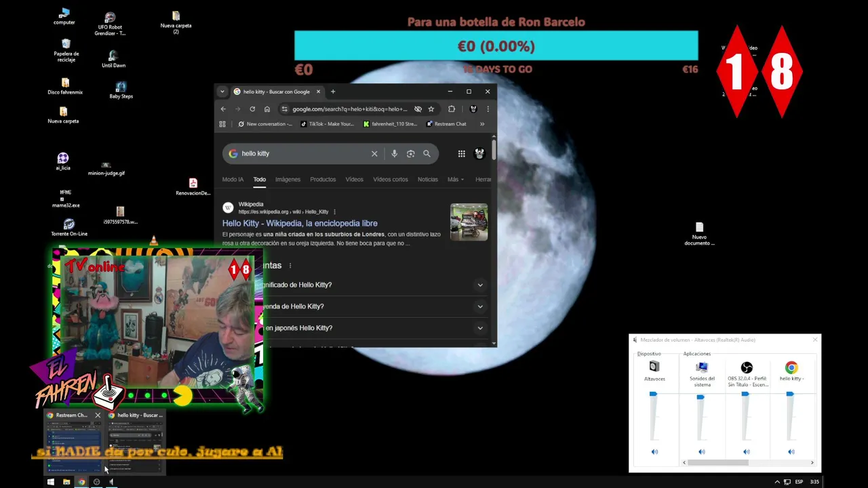
Task: Click Chrome profile avatar in toolbar
Action: (473, 109)
